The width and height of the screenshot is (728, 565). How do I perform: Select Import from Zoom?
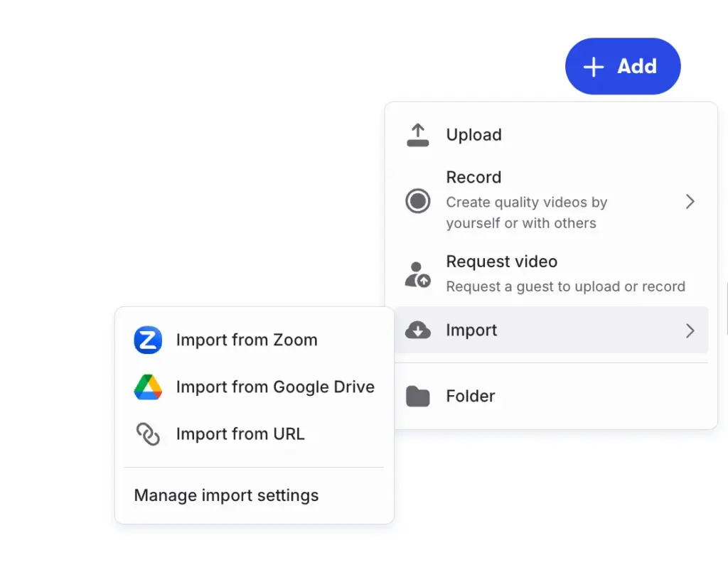tap(246, 340)
